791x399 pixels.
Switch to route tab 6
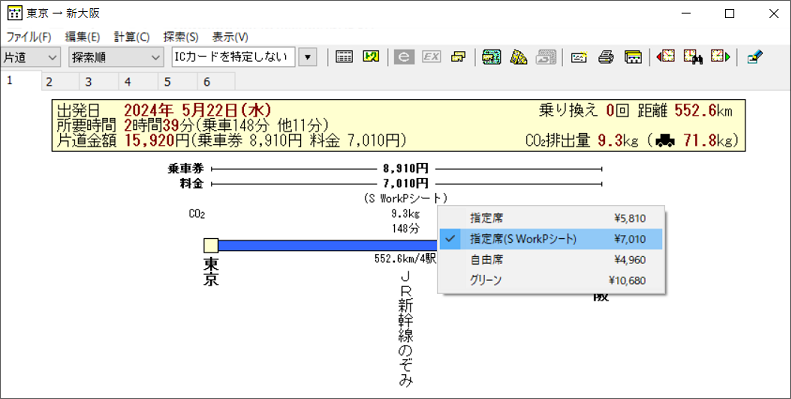217,82
